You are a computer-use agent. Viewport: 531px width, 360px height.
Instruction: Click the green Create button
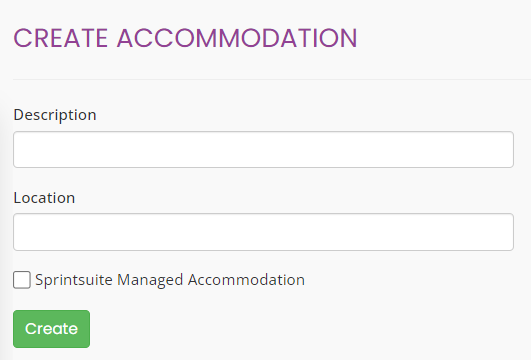[51, 329]
